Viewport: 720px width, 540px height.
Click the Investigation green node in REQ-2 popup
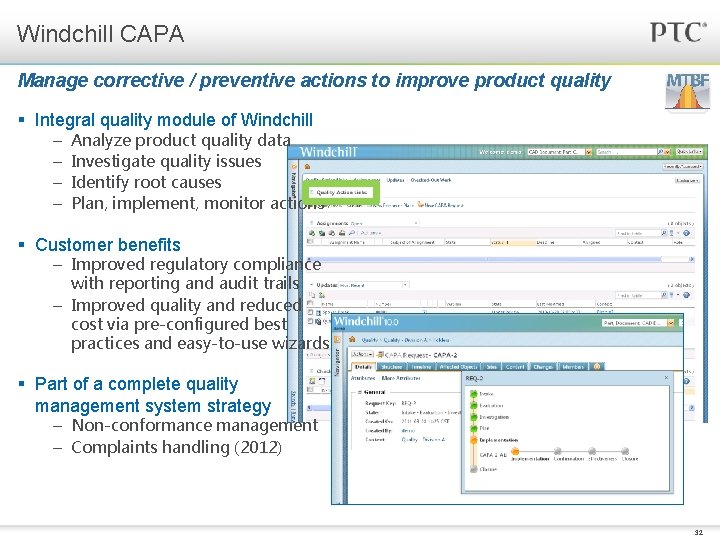click(474, 417)
